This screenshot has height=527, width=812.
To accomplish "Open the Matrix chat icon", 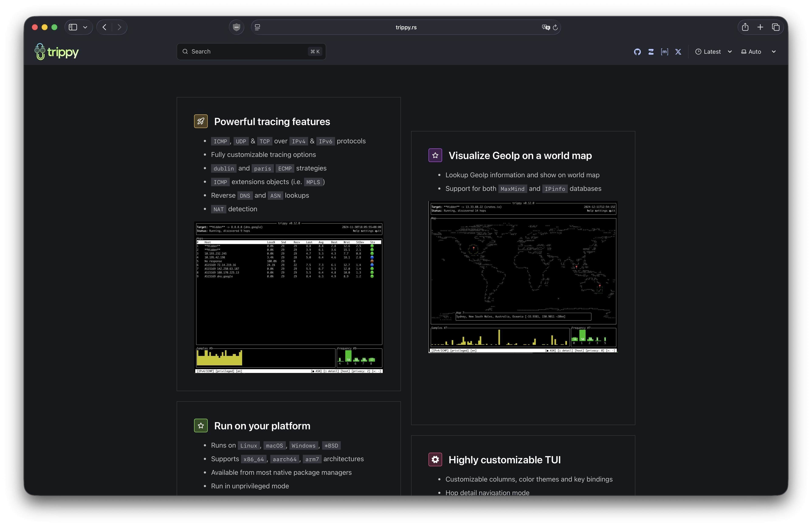I will tap(664, 52).
